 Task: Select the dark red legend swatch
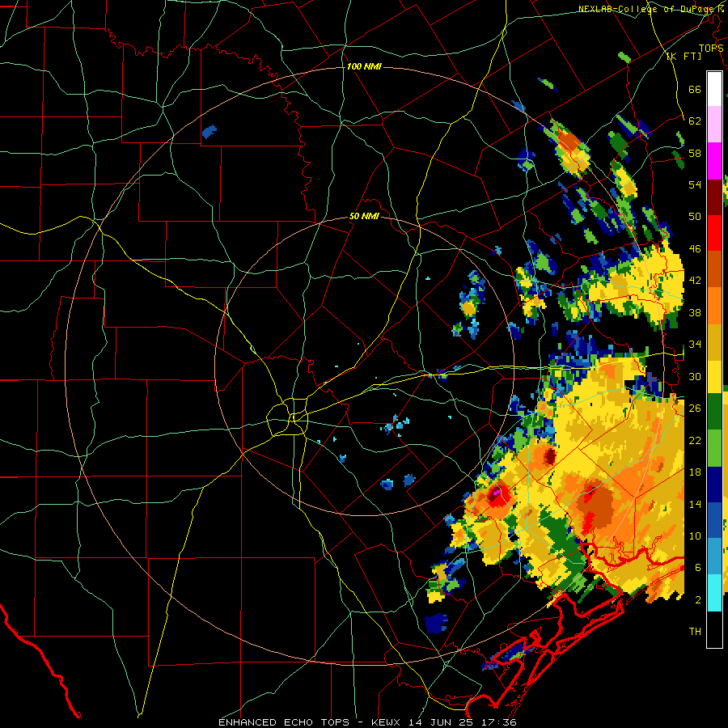point(714,197)
